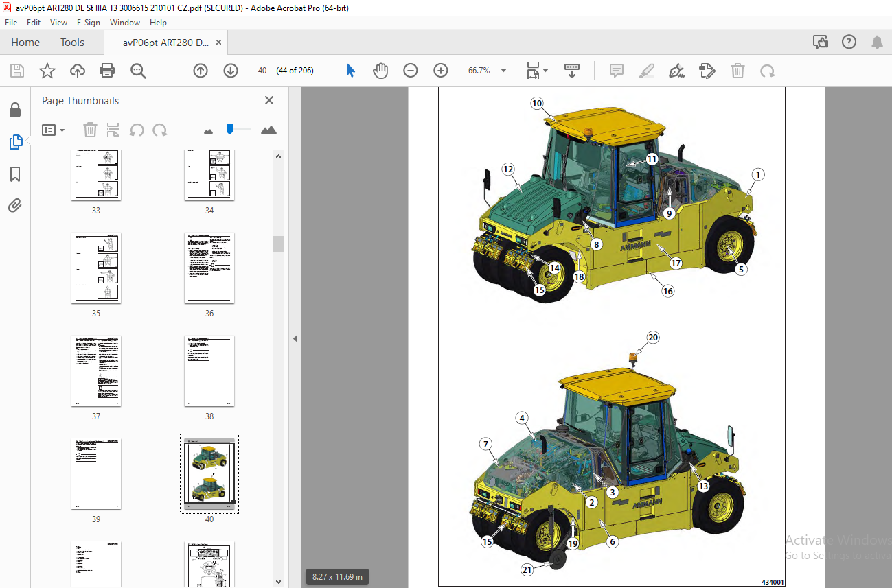The image size is (892, 588).
Task: Collapse the navigation pane with left triangle
Action: (x=295, y=338)
